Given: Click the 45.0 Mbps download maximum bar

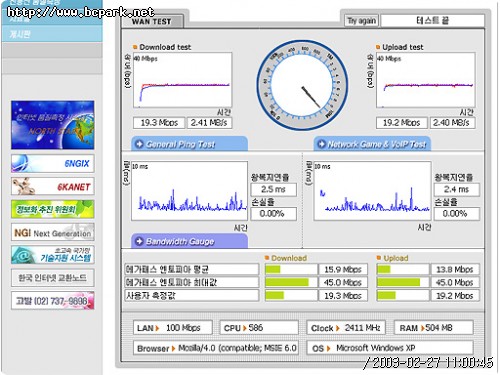Looking at the screenshot, I should [x=291, y=282].
